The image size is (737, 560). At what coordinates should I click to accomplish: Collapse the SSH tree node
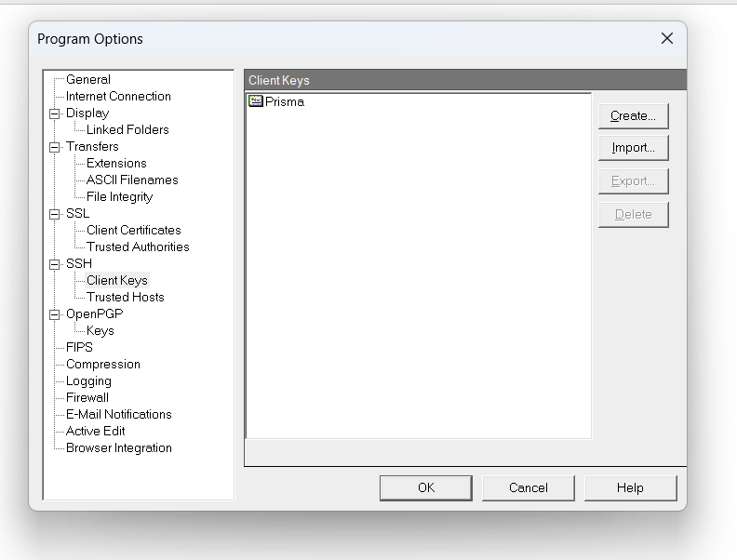[x=55, y=264]
